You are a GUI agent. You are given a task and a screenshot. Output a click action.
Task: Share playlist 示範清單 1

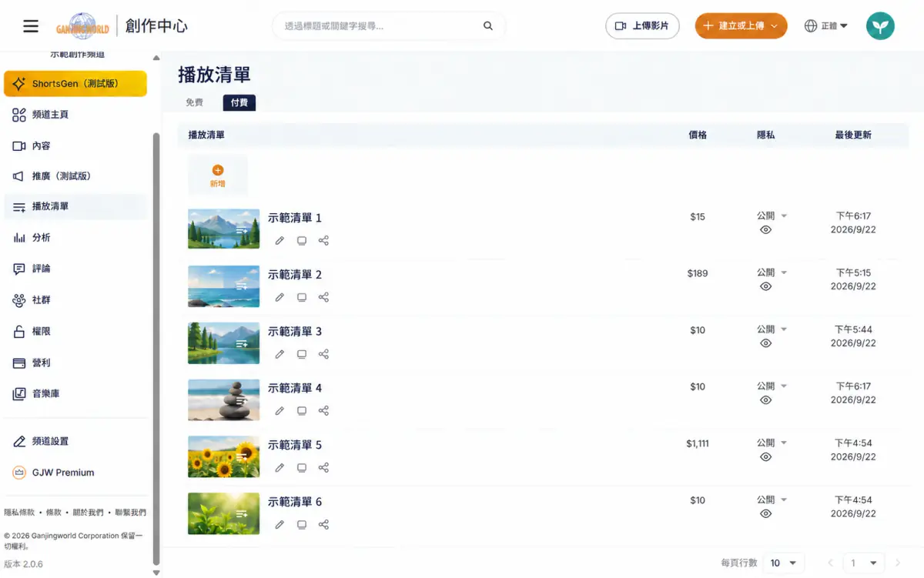(323, 241)
